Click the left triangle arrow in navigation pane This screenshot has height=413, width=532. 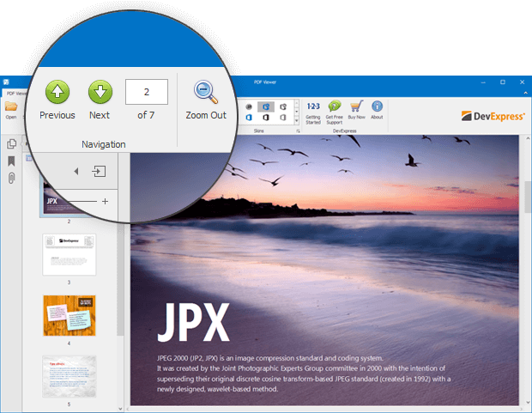(x=76, y=172)
